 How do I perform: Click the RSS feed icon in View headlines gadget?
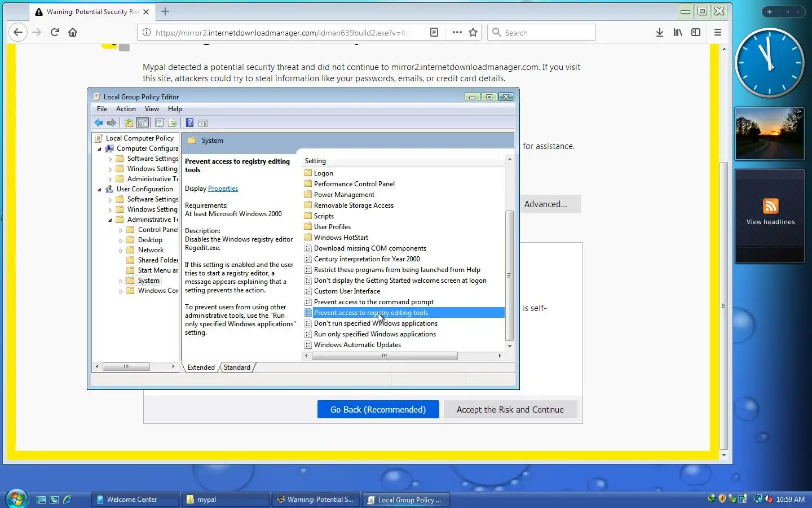click(x=771, y=206)
